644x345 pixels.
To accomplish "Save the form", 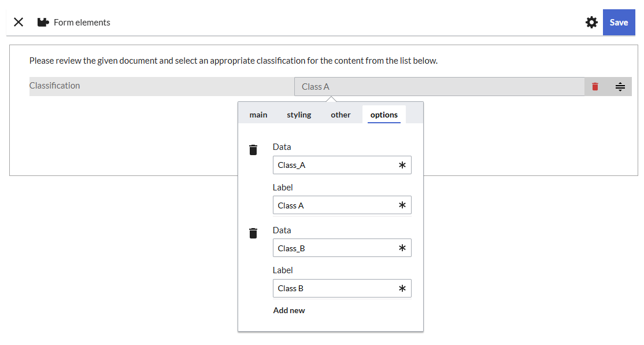I will point(619,23).
